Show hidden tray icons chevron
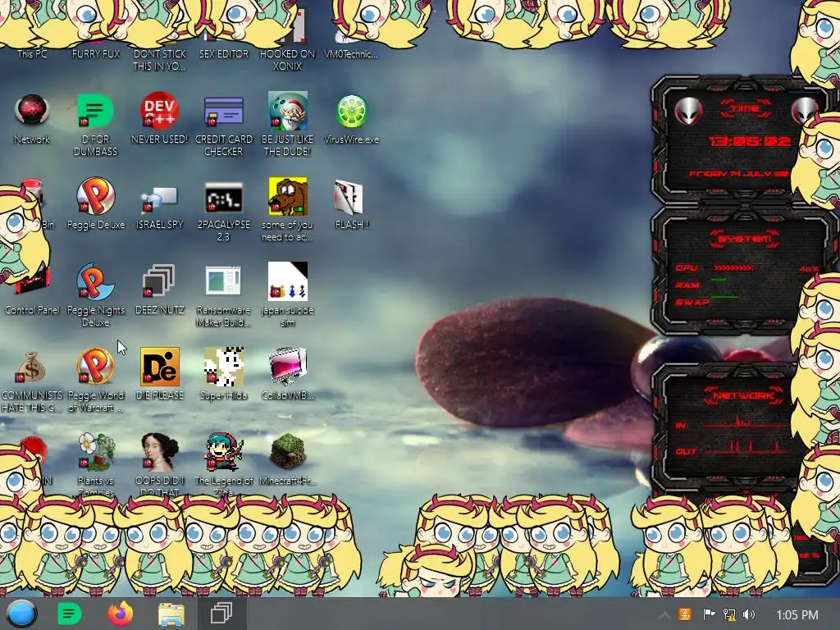 click(664, 615)
